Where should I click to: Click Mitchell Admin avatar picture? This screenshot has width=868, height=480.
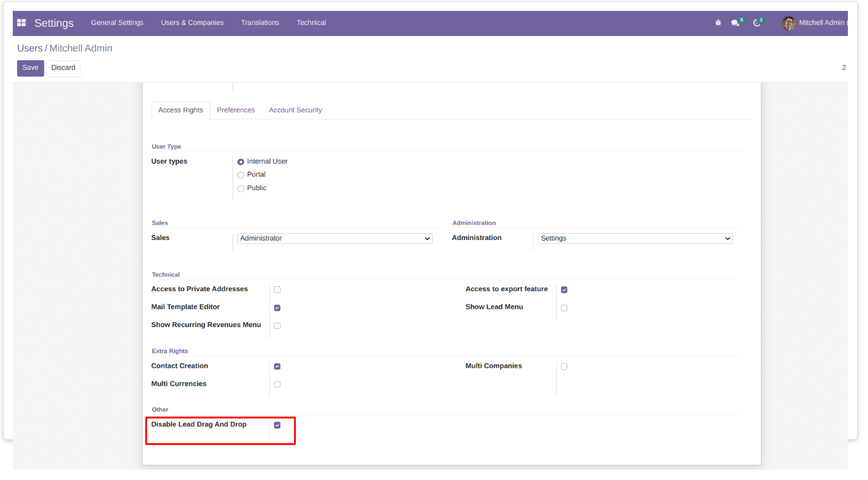(789, 23)
